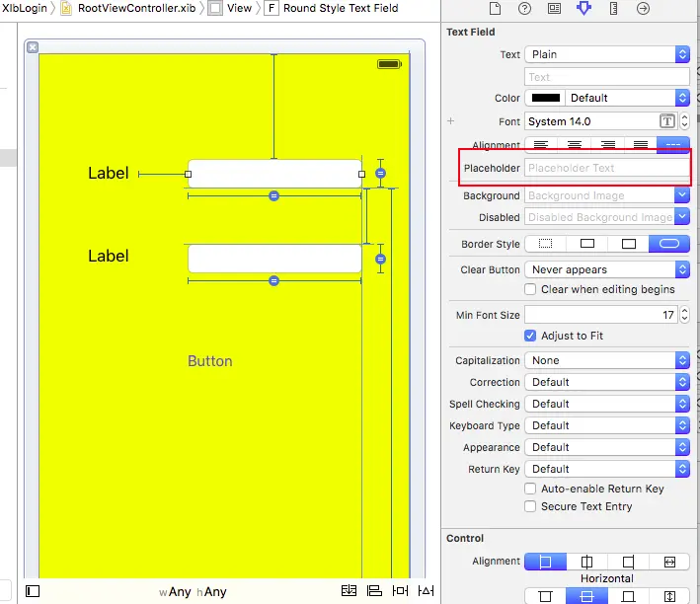Viewport: 700px width, 604px height.
Task: Open the Text type Plain dropdown
Action: click(x=607, y=54)
